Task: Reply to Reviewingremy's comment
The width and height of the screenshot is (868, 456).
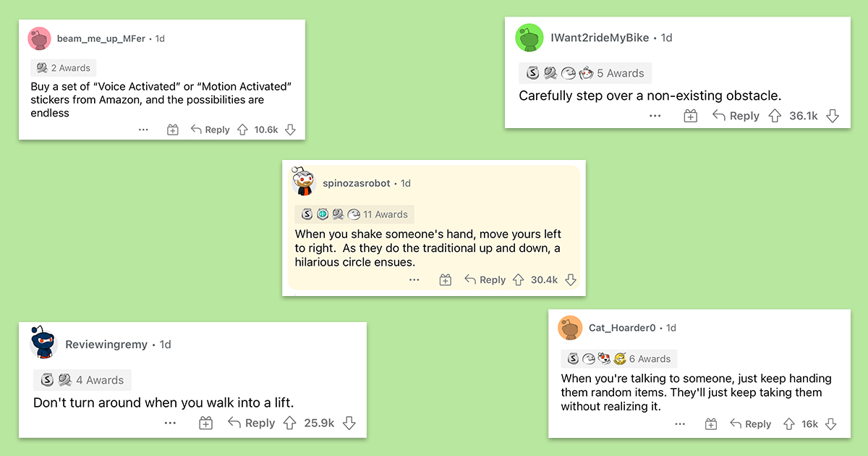Action: [252, 423]
